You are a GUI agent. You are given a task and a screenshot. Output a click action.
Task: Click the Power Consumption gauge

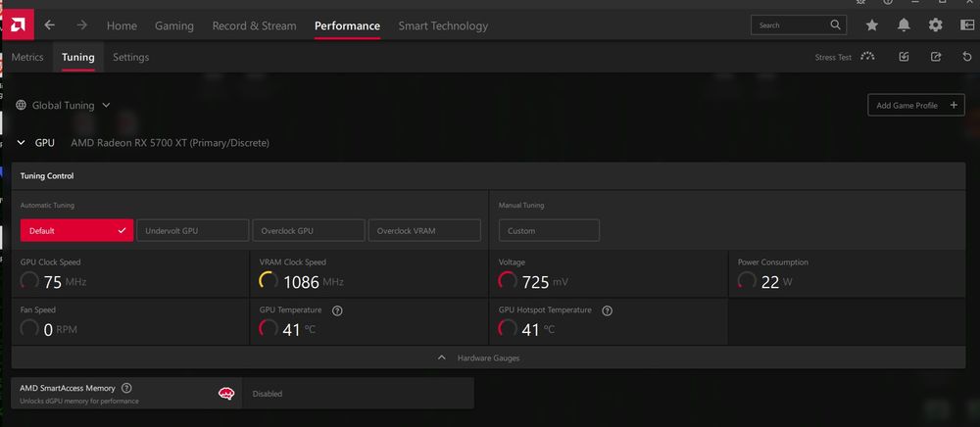point(747,280)
